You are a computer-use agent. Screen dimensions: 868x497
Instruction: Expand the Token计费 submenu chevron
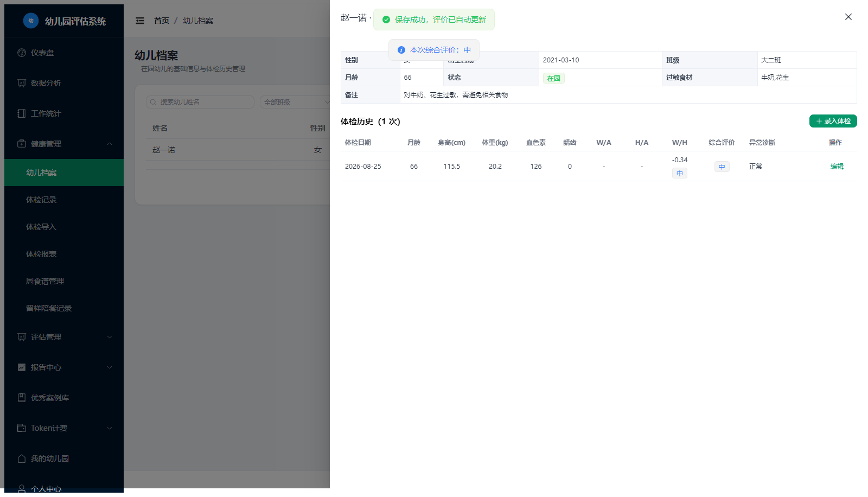110,428
